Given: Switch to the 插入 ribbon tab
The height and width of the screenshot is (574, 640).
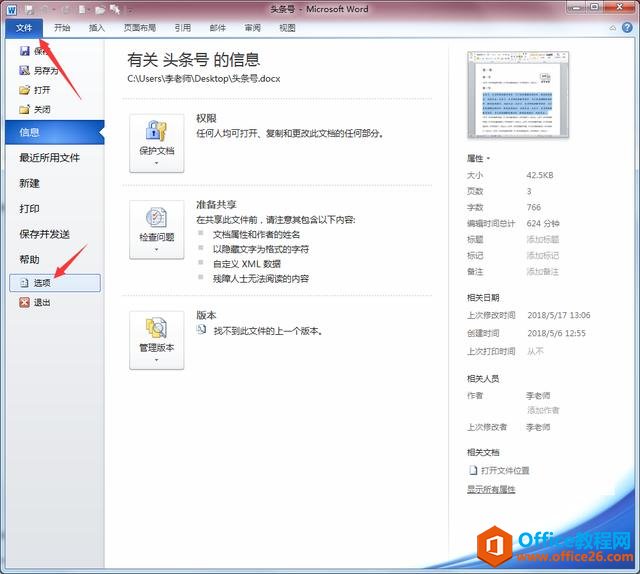Looking at the screenshot, I should tap(97, 28).
